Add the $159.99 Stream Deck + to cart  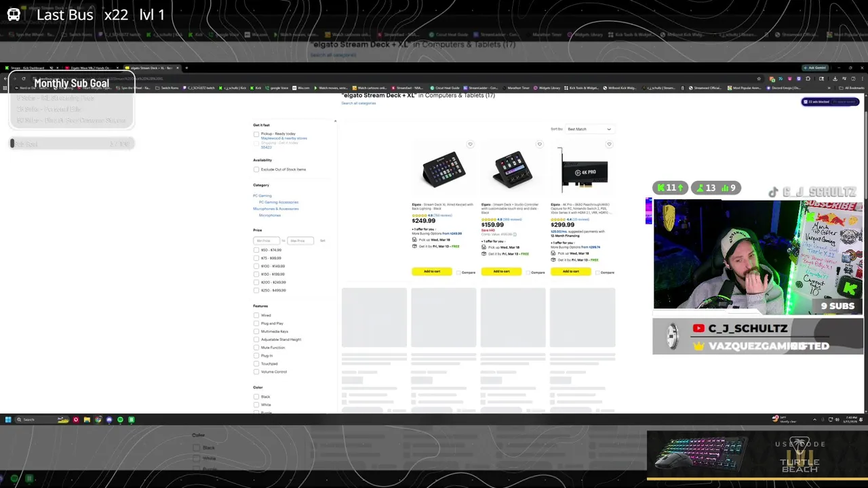501,272
